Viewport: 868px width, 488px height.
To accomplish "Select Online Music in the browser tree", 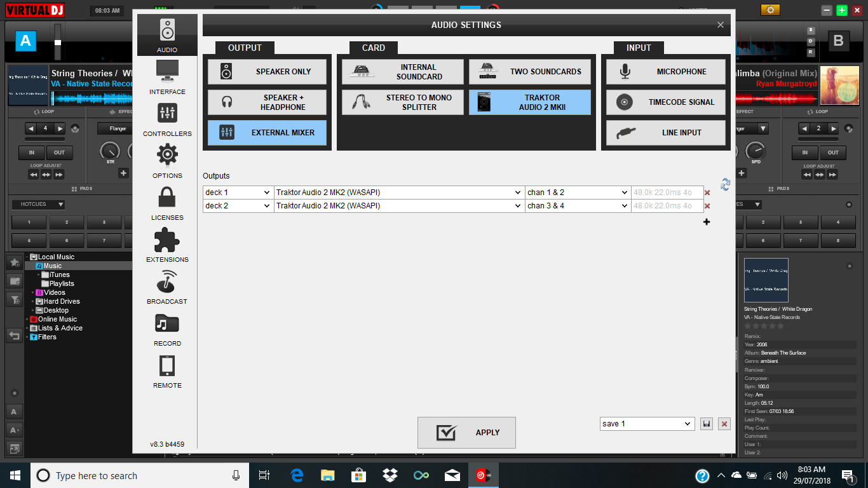I will (57, 319).
